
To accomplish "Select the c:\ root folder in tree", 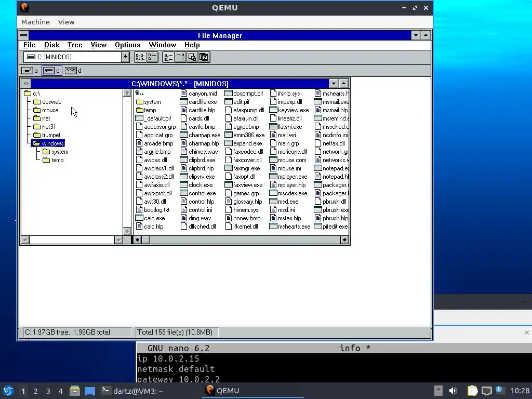I will (32, 94).
